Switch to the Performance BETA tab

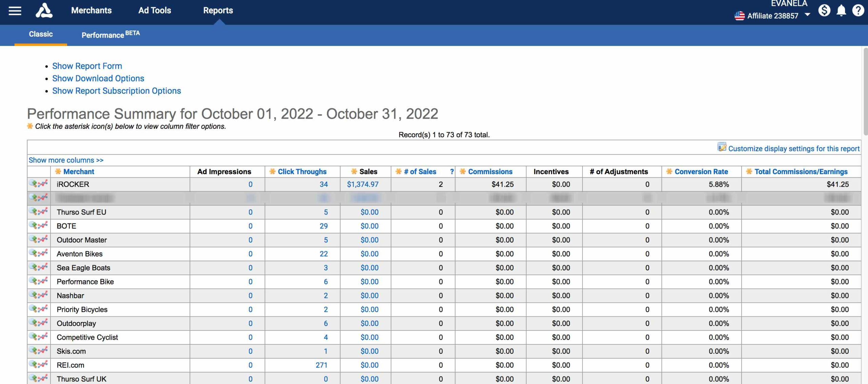(x=111, y=35)
